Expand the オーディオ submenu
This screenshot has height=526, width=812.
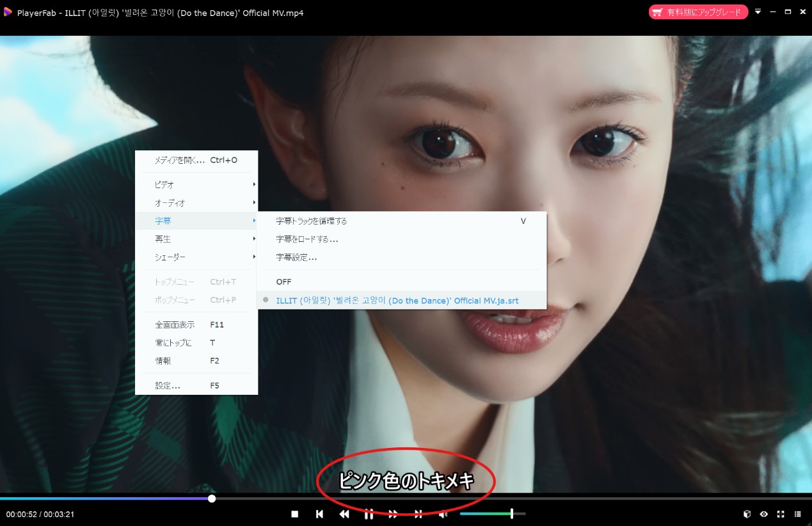[196, 203]
